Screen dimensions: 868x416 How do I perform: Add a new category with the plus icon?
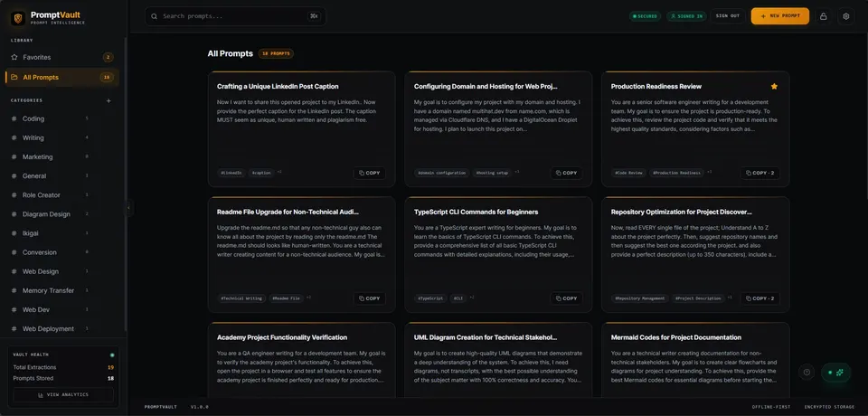pos(108,100)
